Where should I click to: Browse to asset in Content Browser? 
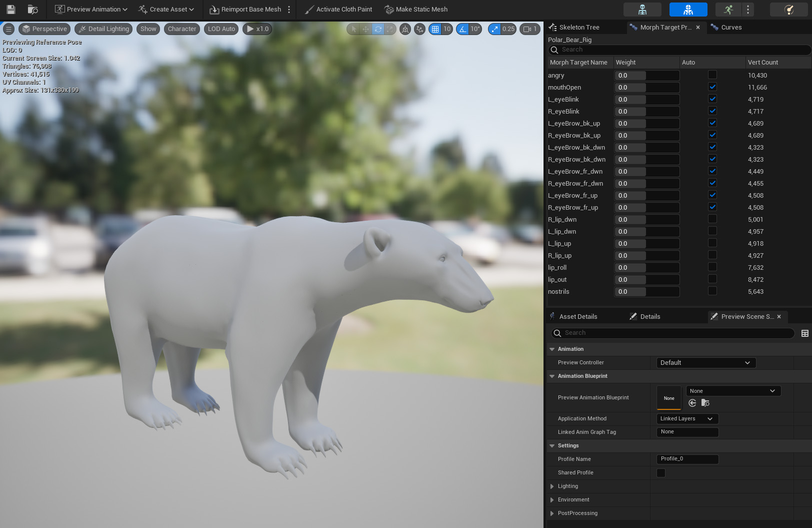point(32,10)
